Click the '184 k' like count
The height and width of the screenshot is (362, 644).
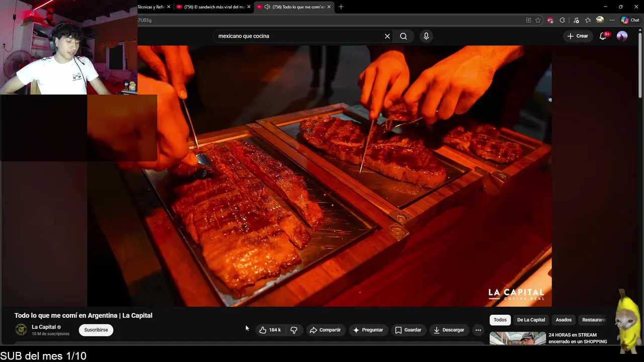[x=275, y=330]
